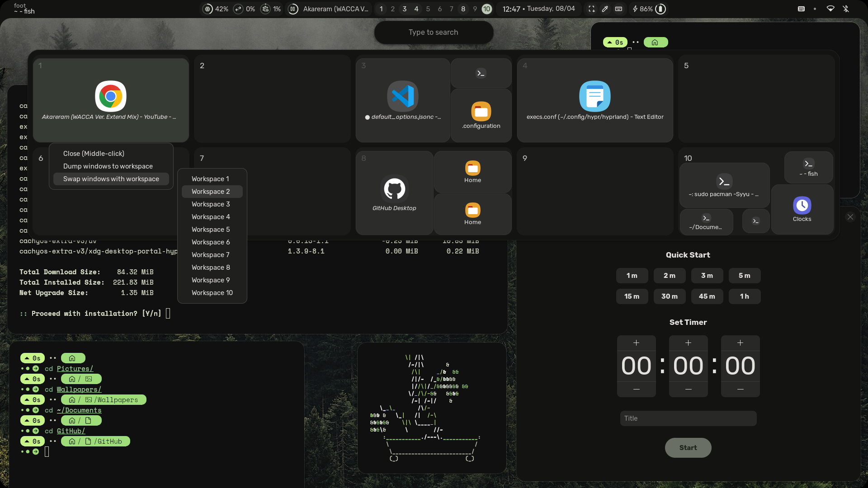Pause the Akareram media in the top bar

(293, 9)
